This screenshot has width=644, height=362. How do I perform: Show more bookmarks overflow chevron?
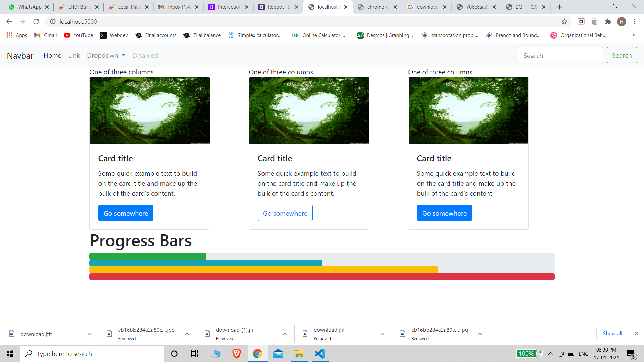click(x=634, y=35)
